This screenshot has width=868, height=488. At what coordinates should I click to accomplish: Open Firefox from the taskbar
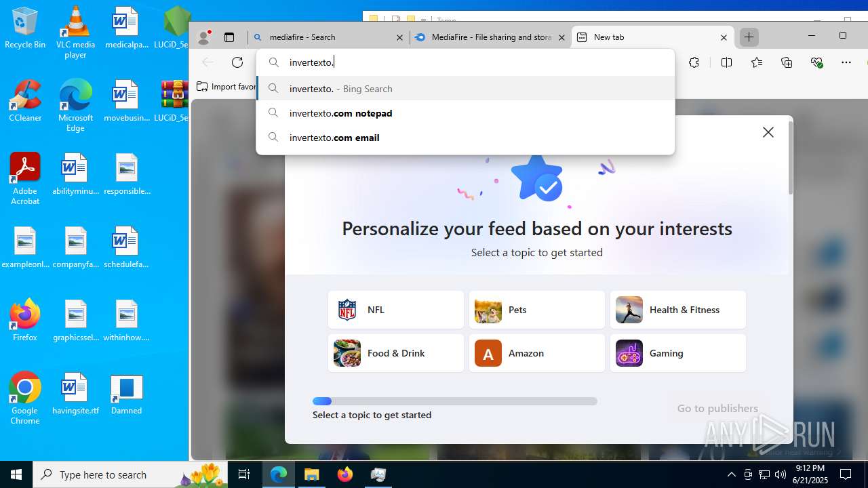(x=345, y=474)
